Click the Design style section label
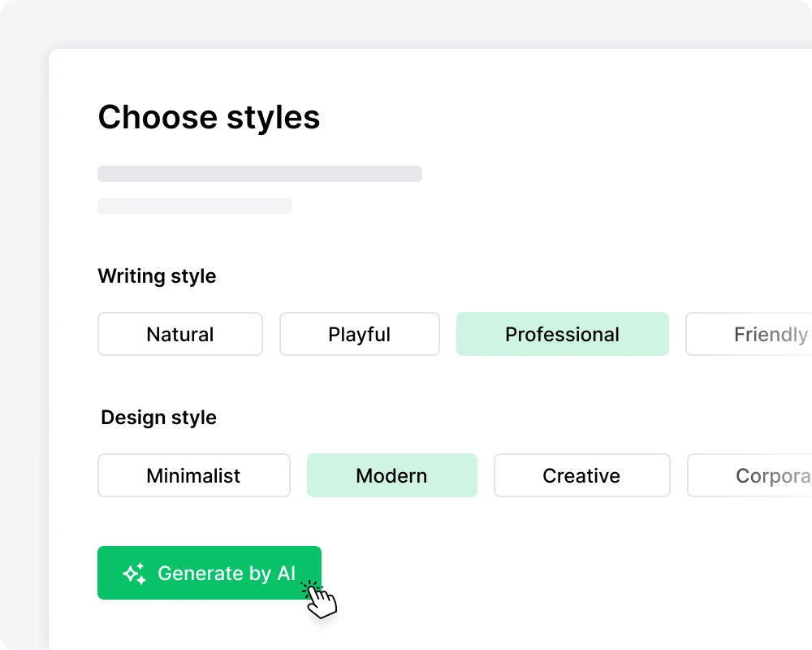The height and width of the screenshot is (650, 812). [x=158, y=418]
